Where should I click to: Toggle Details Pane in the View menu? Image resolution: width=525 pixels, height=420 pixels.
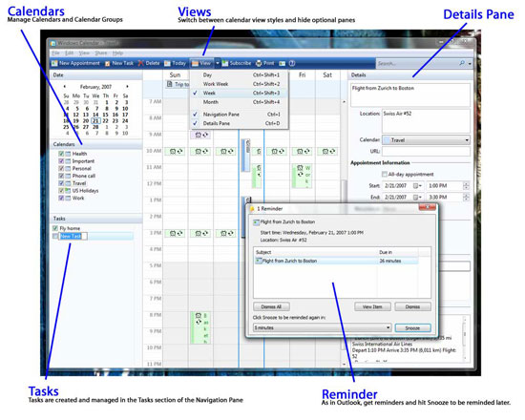point(239,123)
